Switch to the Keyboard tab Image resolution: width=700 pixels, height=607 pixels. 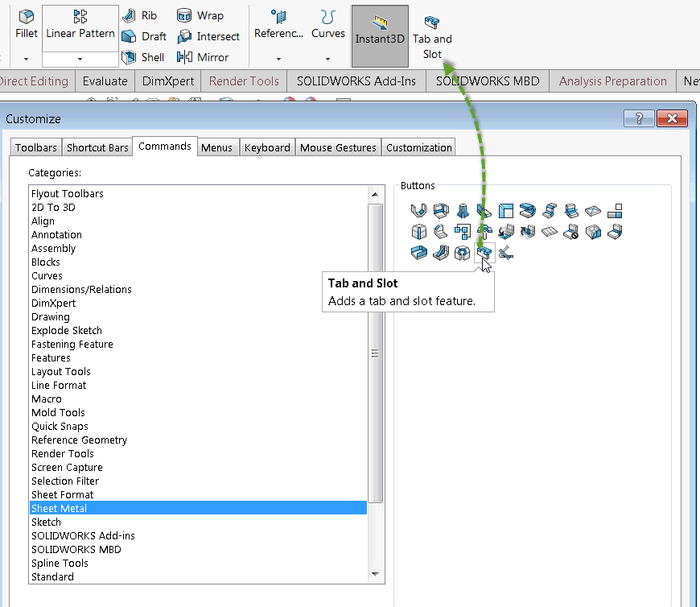267,147
